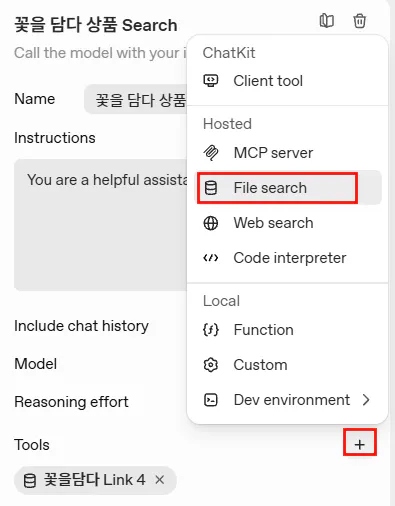Image resolution: width=395 pixels, height=506 pixels.
Task: Click the Web search globe icon
Action: tap(211, 223)
